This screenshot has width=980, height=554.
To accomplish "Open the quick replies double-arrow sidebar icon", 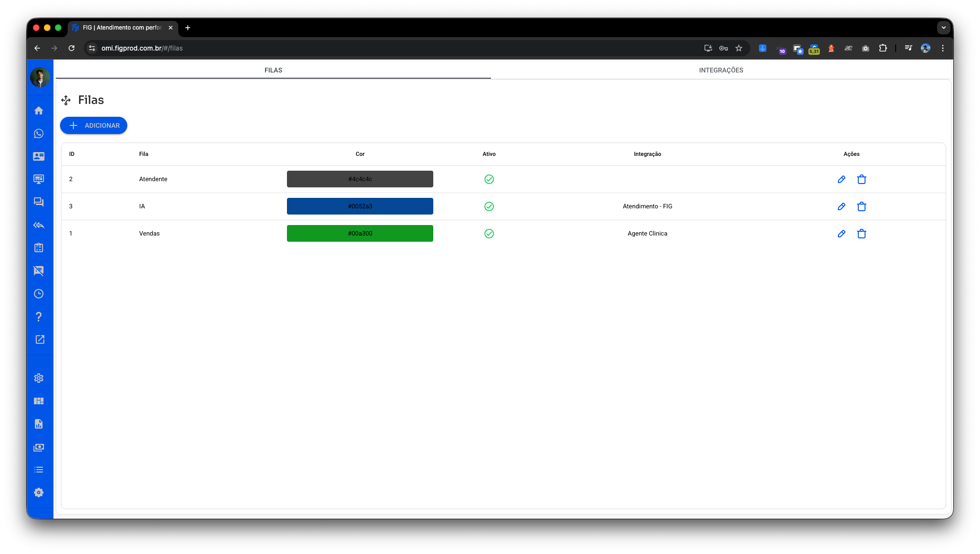I will coord(39,225).
